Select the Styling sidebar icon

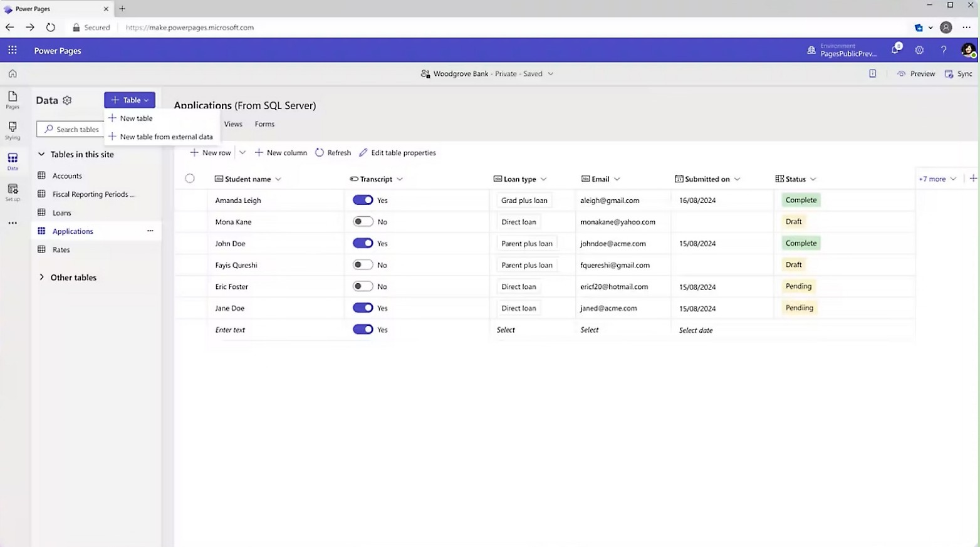coord(12,130)
